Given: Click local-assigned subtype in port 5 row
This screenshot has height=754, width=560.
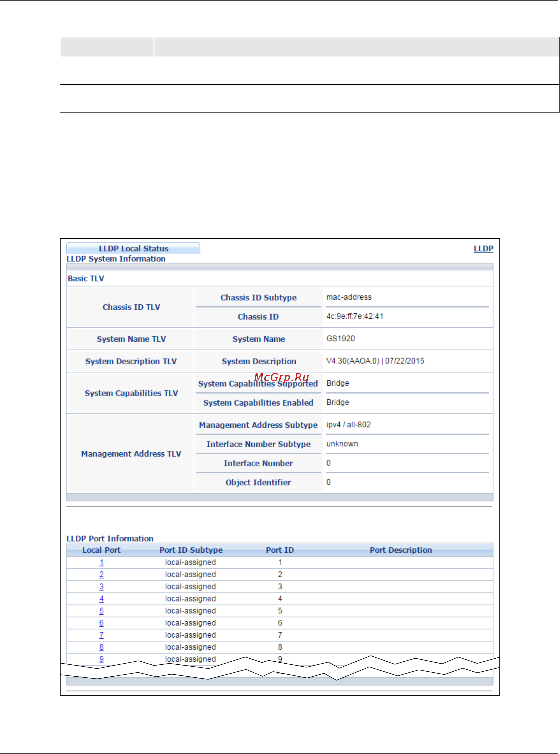Looking at the screenshot, I should [x=190, y=611].
